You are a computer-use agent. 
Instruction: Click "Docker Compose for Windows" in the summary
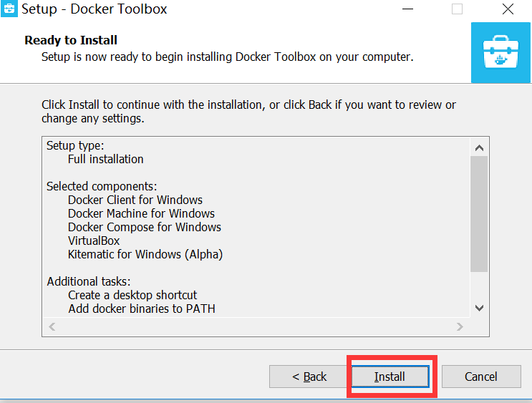pos(145,227)
